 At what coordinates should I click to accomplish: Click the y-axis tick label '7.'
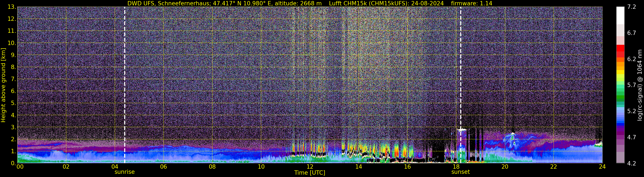point(13,79)
